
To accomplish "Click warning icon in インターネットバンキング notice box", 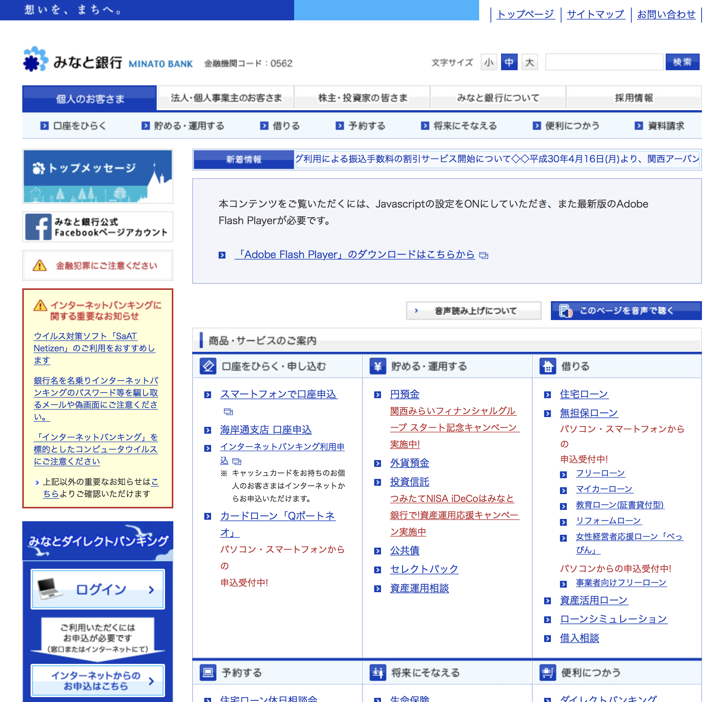I will point(40,305).
